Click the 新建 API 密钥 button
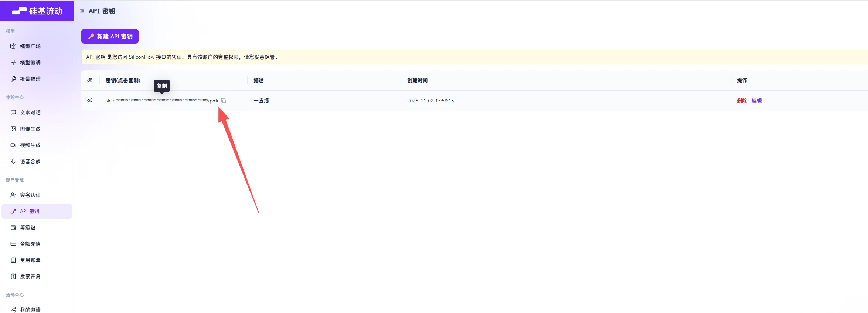868x313 pixels. [110, 36]
